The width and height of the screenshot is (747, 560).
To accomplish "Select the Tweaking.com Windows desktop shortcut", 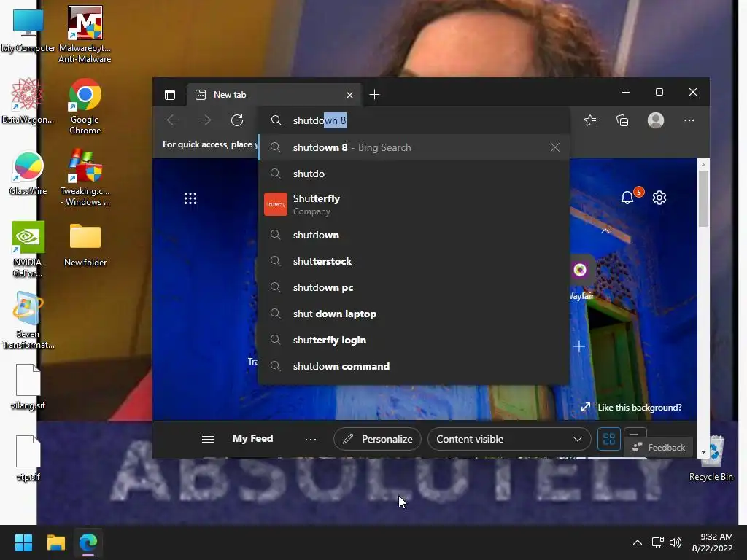I will coord(85,178).
